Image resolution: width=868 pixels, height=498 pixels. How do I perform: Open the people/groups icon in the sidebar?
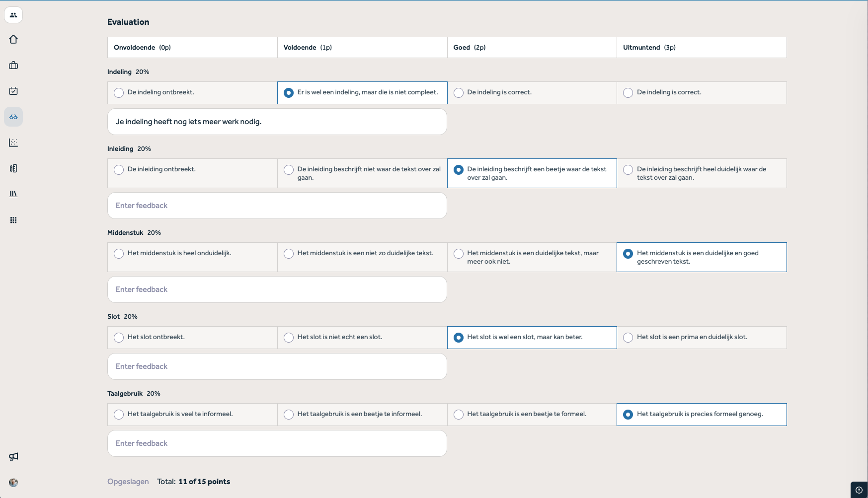pyautogui.click(x=13, y=15)
